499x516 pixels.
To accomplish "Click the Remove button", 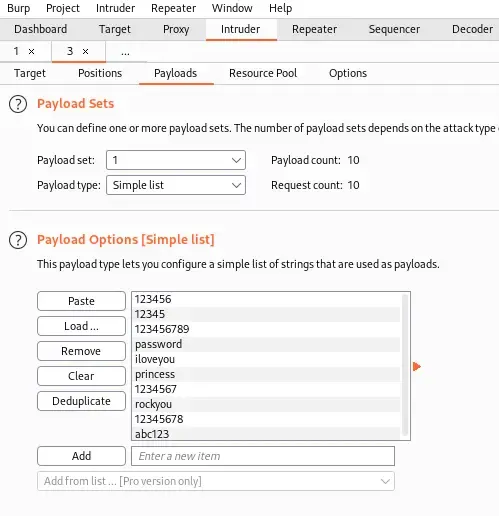I will coord(81,351).
